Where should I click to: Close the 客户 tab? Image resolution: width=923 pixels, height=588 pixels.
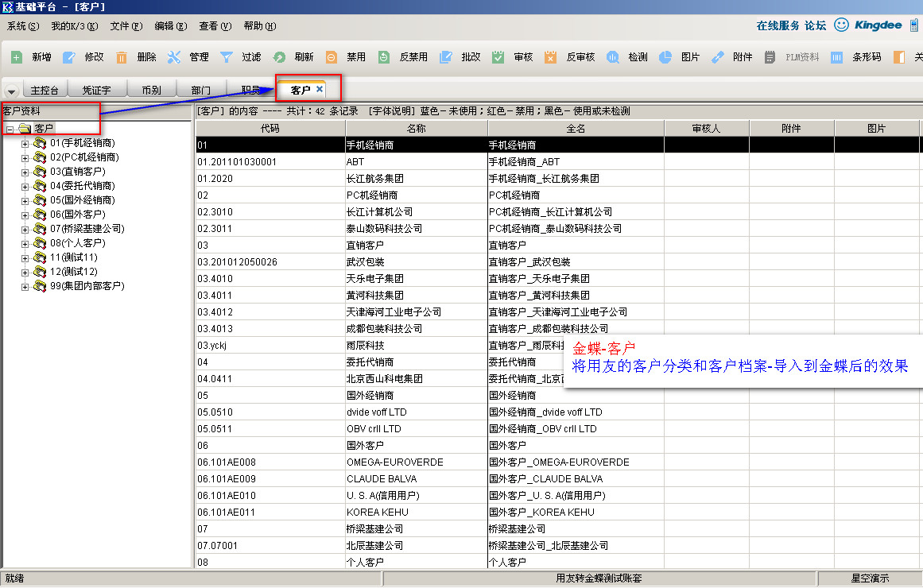click(x=320, y=89)
